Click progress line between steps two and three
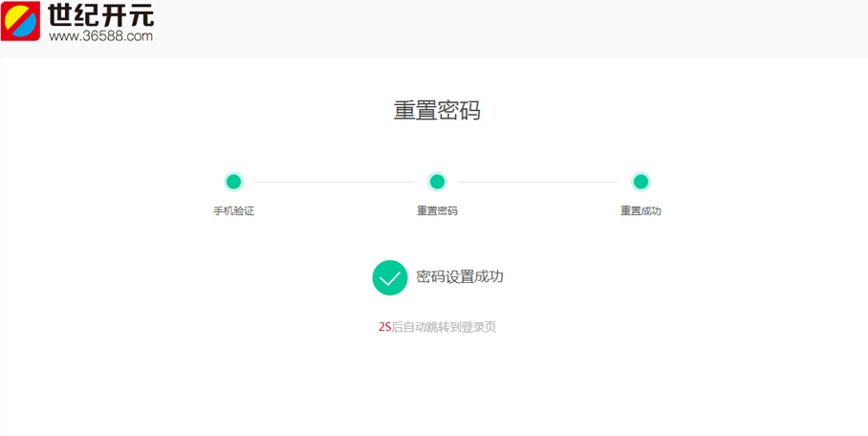 coord(538,182)
